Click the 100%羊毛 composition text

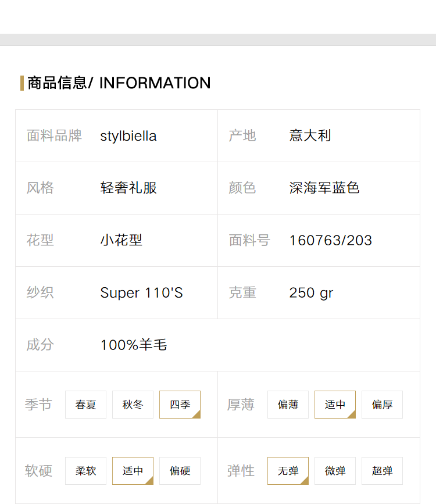(x=134, y=345)
